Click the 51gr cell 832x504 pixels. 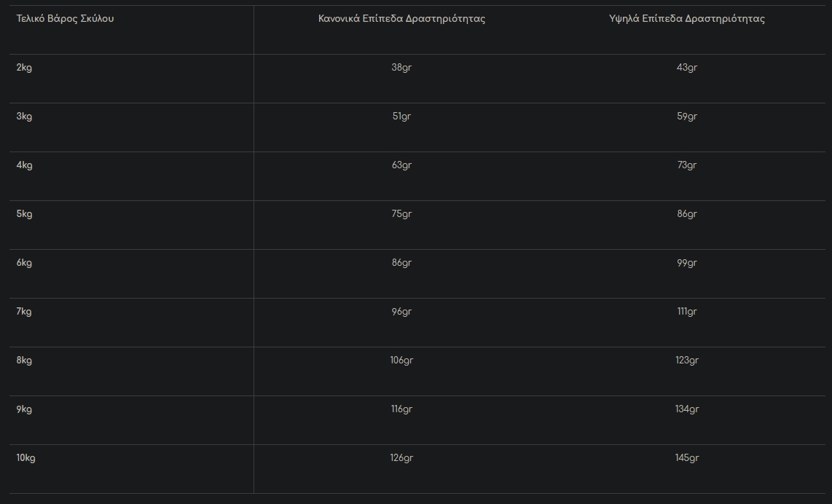(401, 117)
